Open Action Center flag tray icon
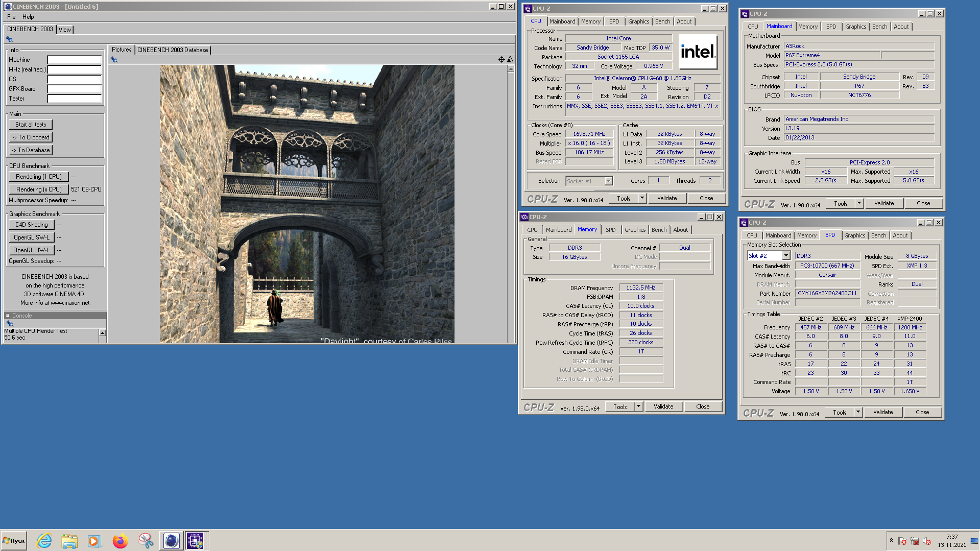The width and height of the screenshot is (980, 551). coord(902,541)
